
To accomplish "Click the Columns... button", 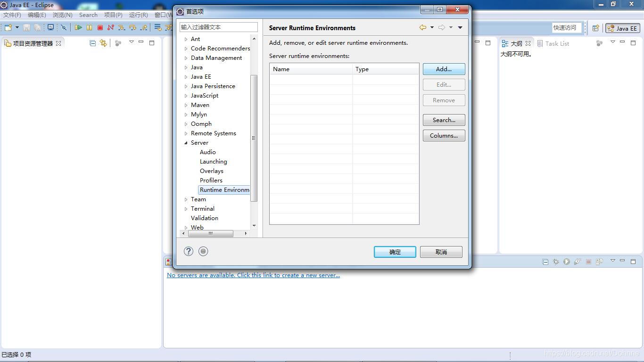I will (444, 135).
